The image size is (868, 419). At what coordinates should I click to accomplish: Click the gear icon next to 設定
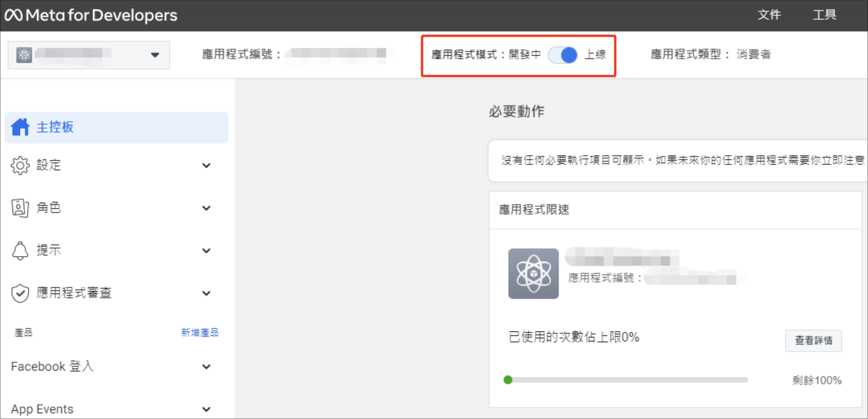[x=20, y=165]
